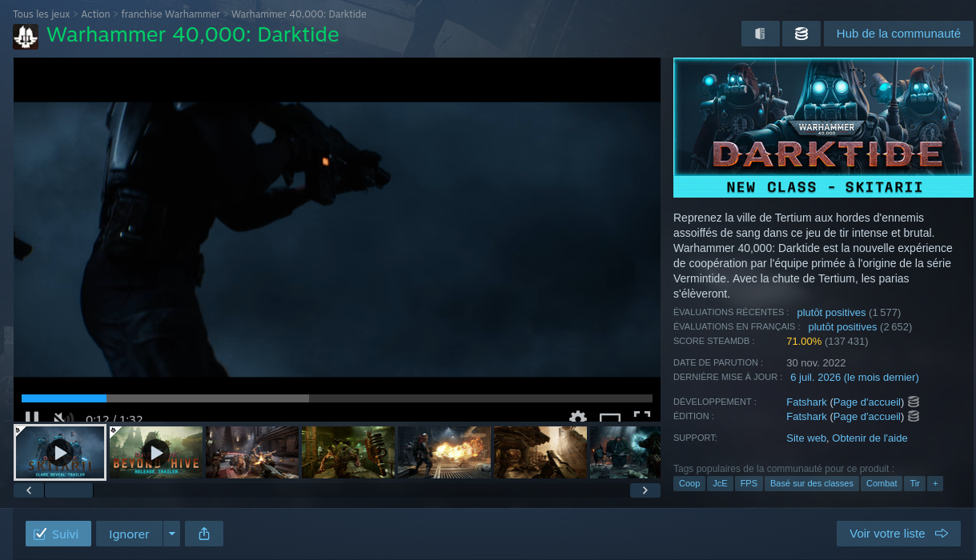Open developer Page d'accueil link

(867, 402)
